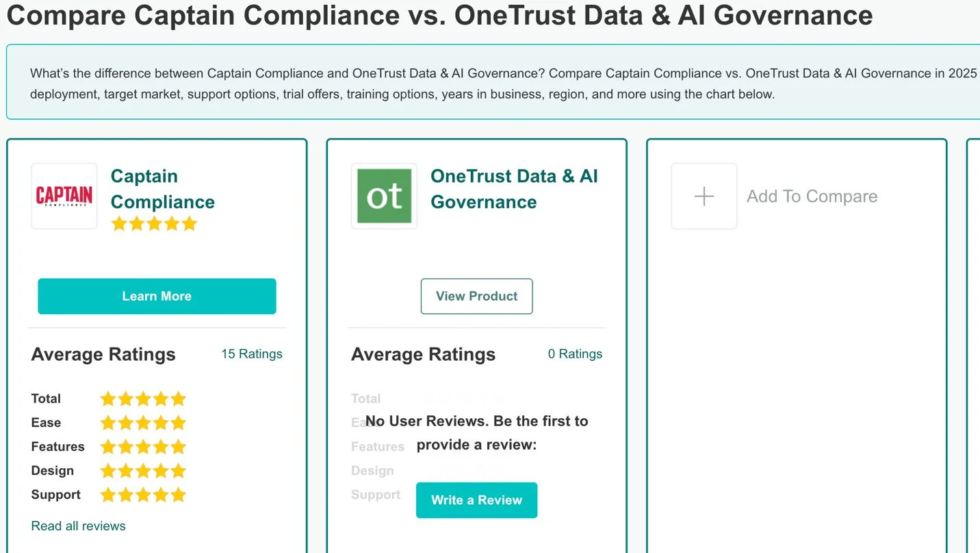Viewport: 980px width, 553px height.
Task: Click the fifth star of Captain Compliance's overall rating
Action: click(190, 224)
